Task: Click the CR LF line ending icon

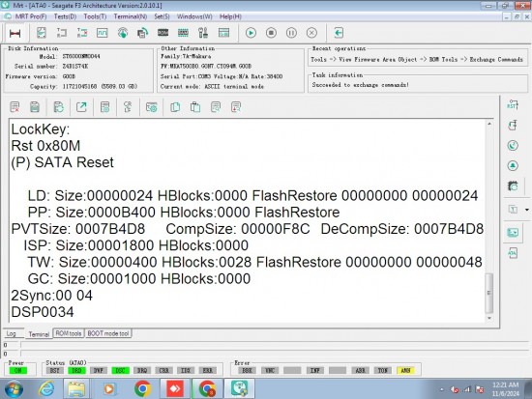Action: click(x=128, y=107)
